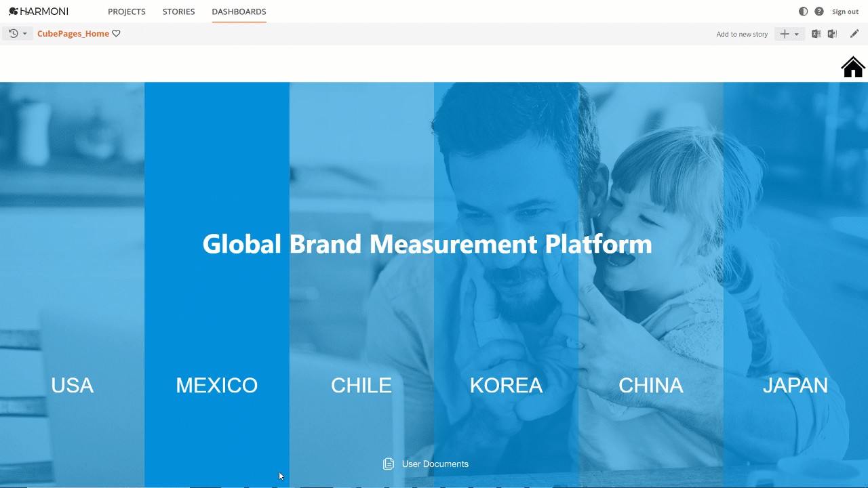Screen dimensions: 868x488
Task: Click Add to new story
Action: point(742,34)
